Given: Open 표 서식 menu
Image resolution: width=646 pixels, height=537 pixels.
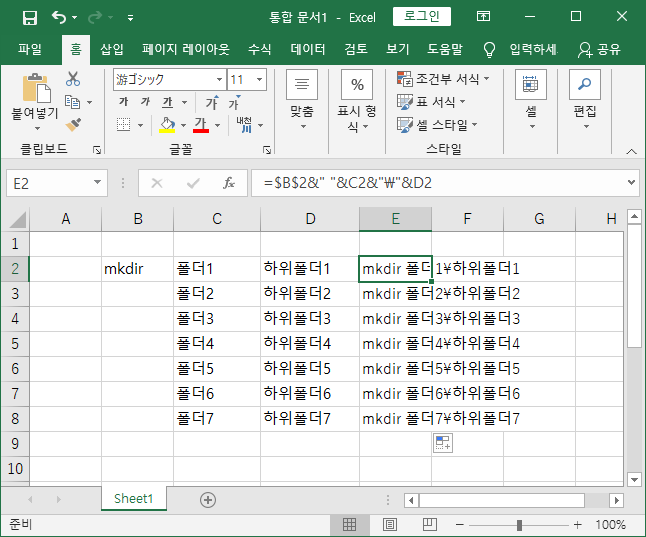Looking at the screenshot, I should 431,101.
